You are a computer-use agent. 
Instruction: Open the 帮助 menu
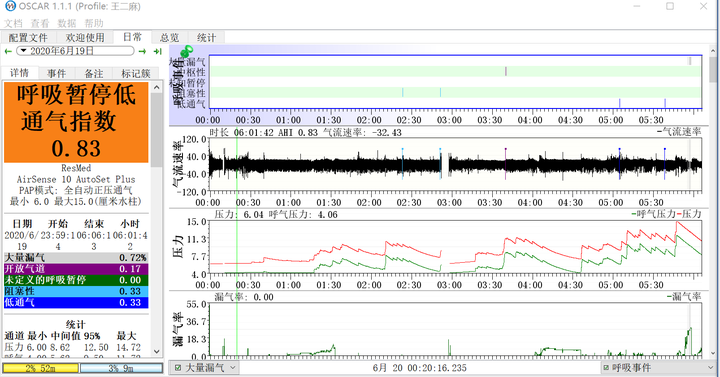(x=94, y=23)
